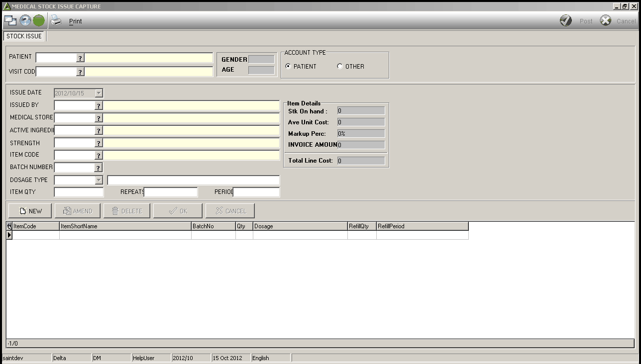Open help via the question mark globe icon
The image size is (641, 364).
pos(25,20)
